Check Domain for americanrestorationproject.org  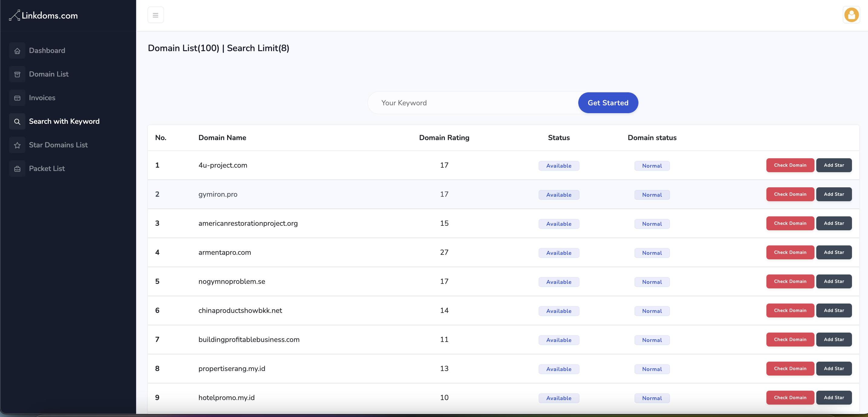[790, 223]
